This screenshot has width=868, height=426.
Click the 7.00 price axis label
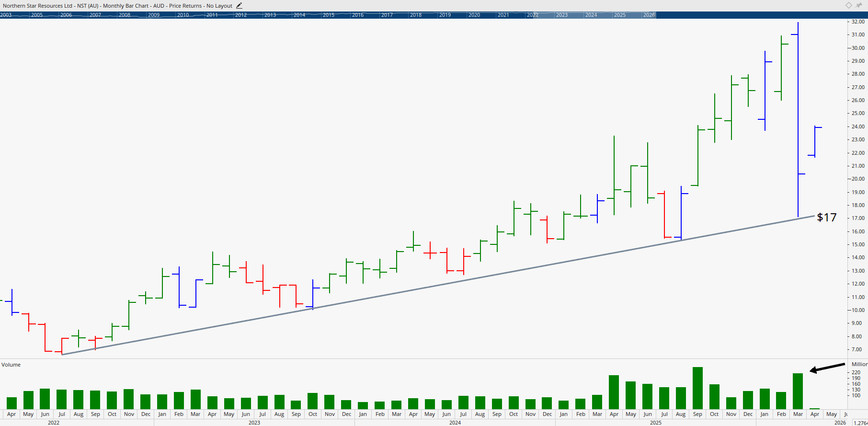tap(857, 349)
